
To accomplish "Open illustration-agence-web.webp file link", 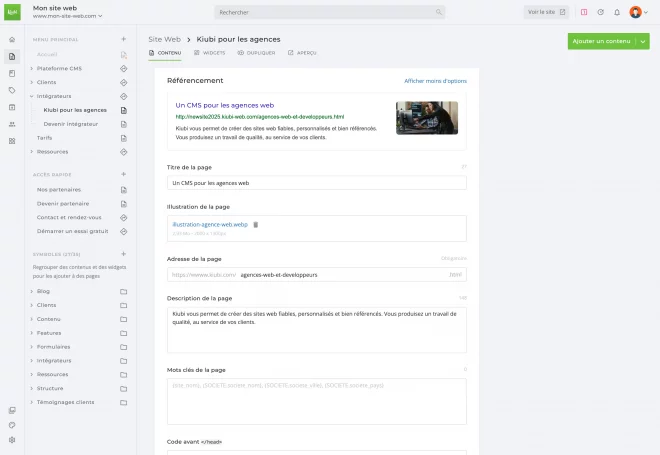I will coord(210,224).
